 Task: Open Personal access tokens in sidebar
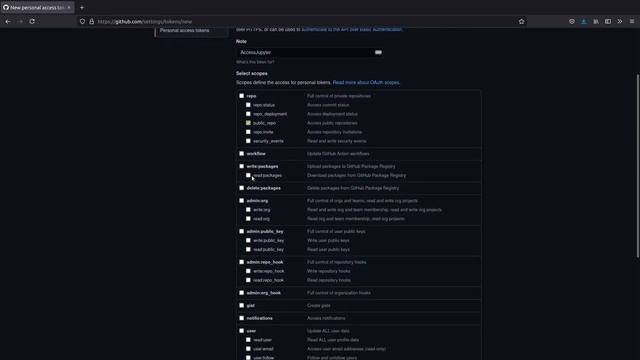(184, 31)
